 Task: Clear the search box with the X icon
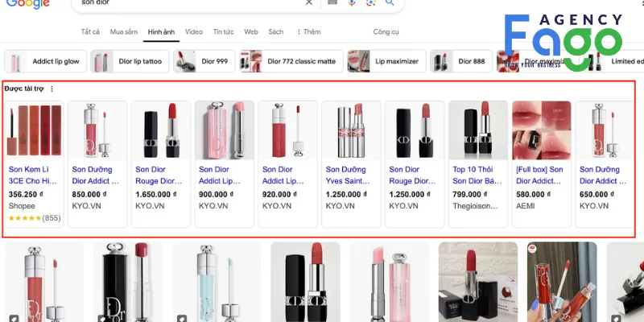click(x=309, y=3)
